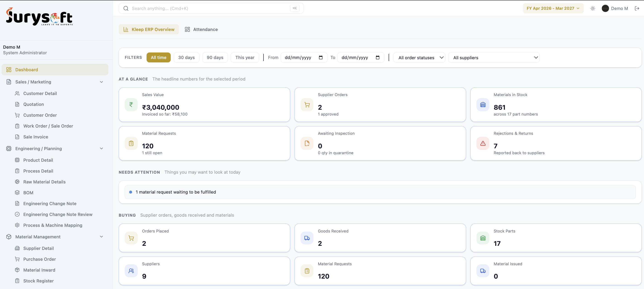
Task: Open Dashboard in the sidebar
Action: coord(55,70)
